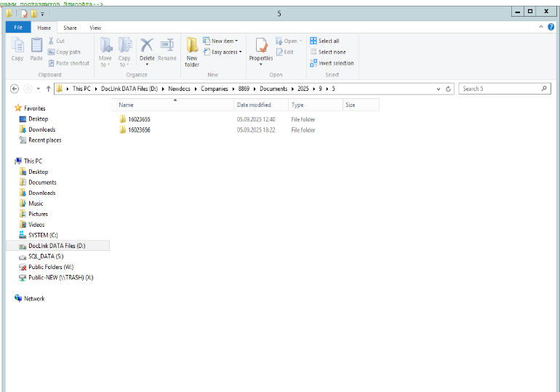Click Companies in the address breadcrumb
Screen dimensions: 560x392
tap(215, 89)
